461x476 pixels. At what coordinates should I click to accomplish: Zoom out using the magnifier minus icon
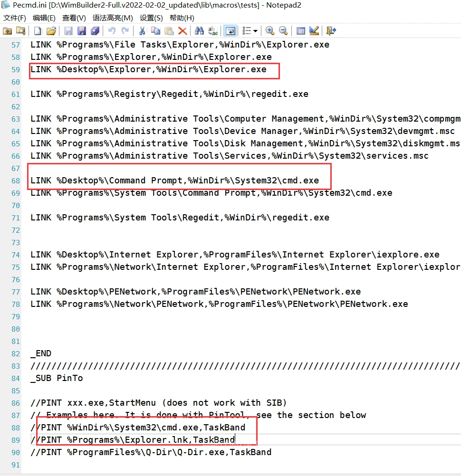point(283,31)
